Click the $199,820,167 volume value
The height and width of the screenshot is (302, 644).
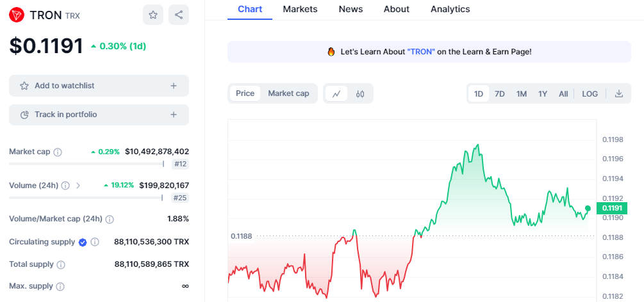tap(164, 185)
